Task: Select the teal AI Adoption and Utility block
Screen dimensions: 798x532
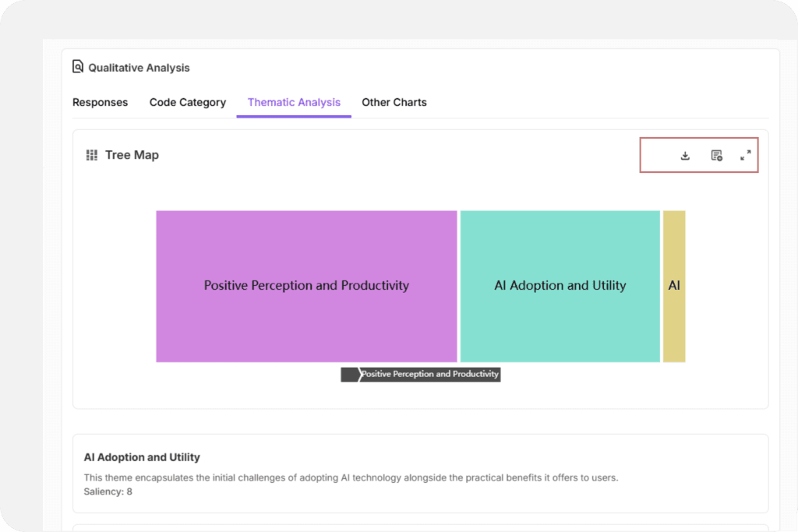Action: click(560, 286)
